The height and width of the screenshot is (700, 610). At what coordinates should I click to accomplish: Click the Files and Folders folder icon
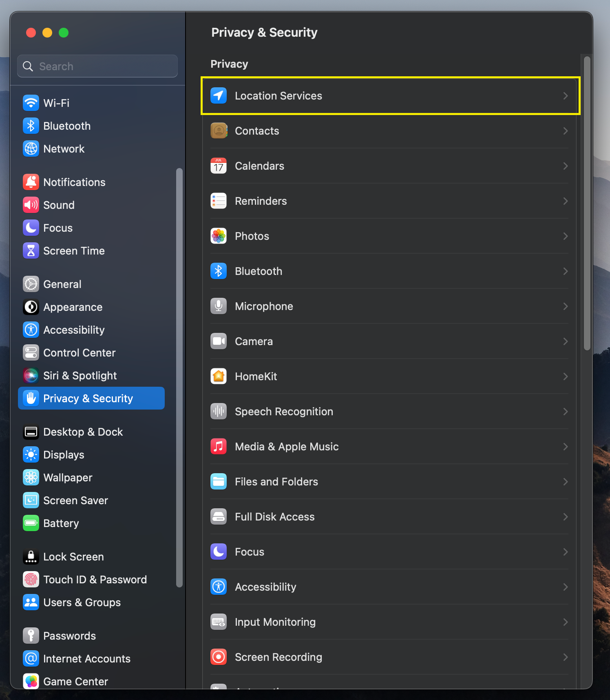(x=219, y=481)
